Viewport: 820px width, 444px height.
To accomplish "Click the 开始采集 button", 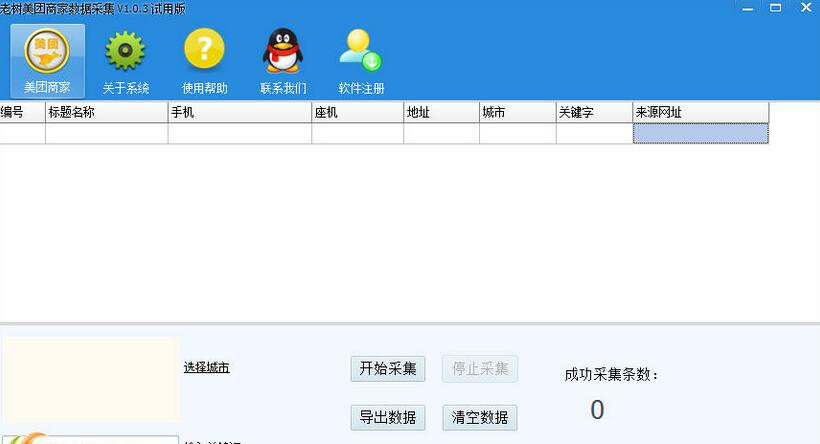I will [388, 369].
